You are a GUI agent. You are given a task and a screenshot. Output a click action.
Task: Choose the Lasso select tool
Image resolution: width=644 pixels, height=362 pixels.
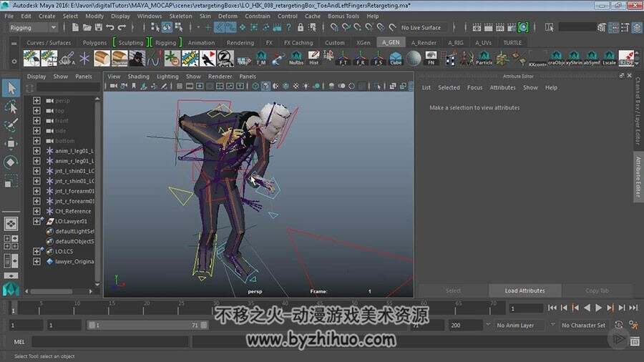11,107
